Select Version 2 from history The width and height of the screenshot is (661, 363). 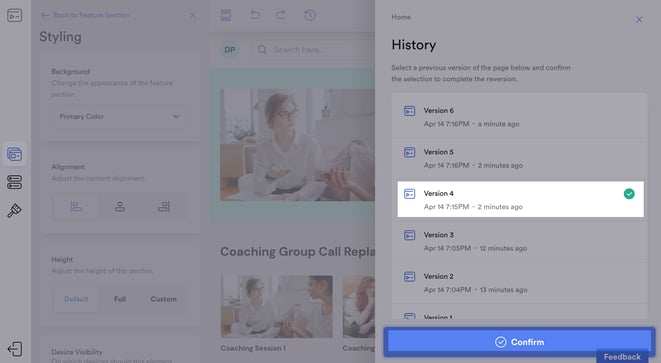pos(519,282)
